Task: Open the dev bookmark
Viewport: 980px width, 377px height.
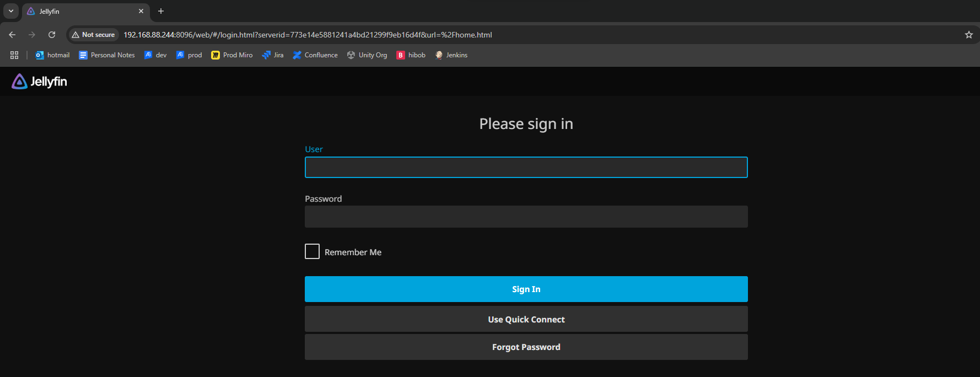Action: tap(155, 55)
